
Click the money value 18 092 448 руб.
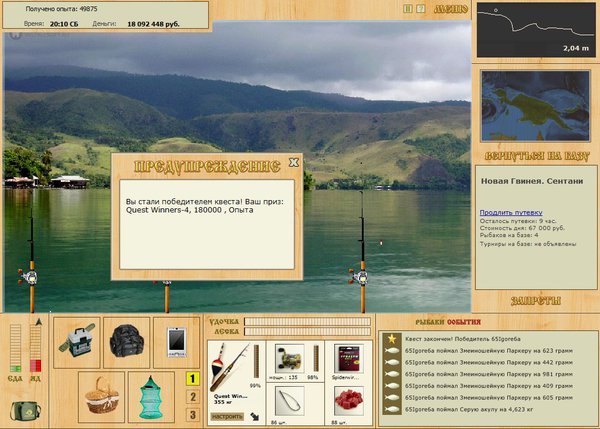pyautogui.click(x=153, y=24)
